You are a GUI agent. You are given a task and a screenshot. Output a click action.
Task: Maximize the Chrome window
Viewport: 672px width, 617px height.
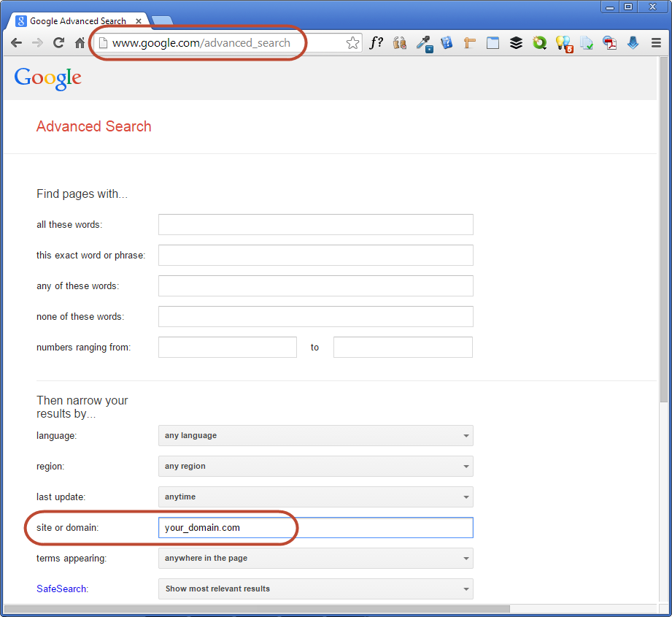click(x=628, y=7)
